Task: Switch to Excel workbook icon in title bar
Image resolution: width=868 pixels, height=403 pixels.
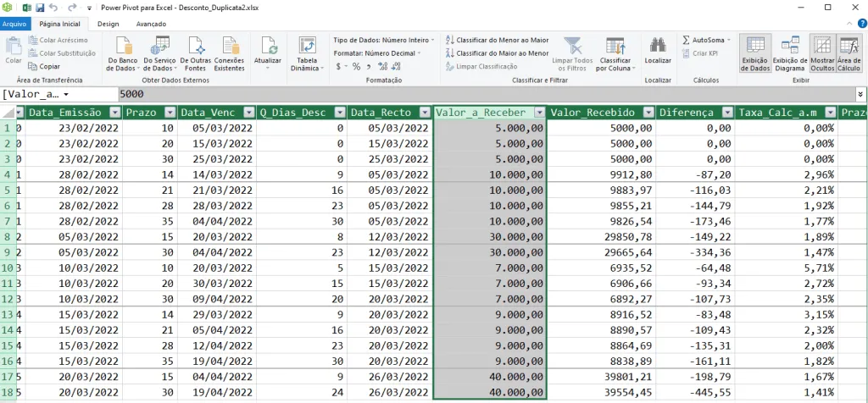Action: [x=26, y=8]
